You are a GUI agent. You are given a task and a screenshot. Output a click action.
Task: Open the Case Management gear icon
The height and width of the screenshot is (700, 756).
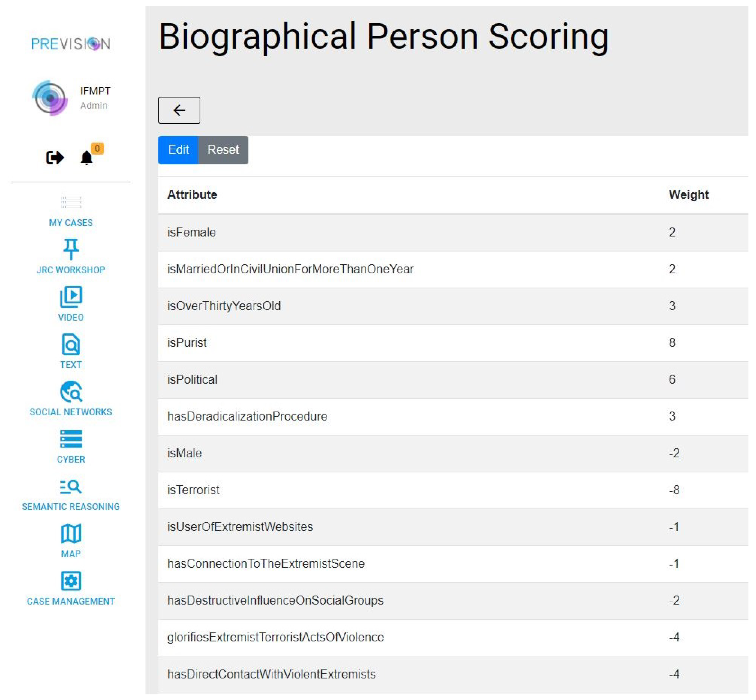[71, 581]
